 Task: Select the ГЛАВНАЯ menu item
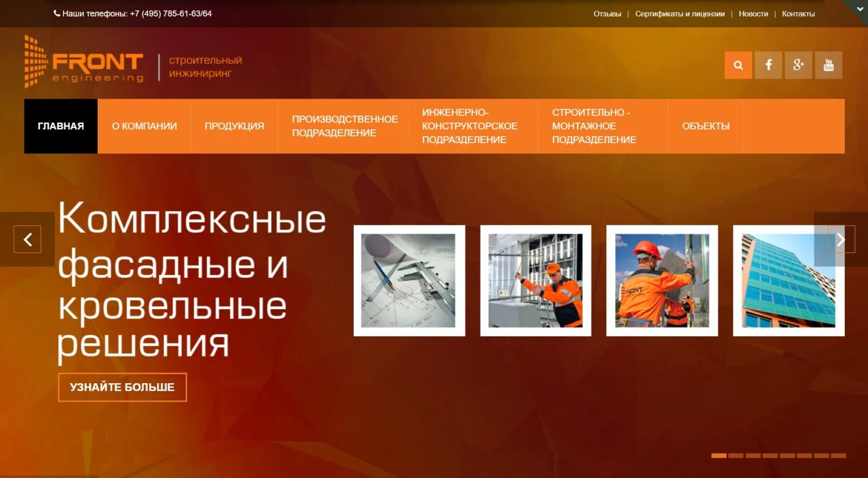pyautogui.click(x=61, y=126)
